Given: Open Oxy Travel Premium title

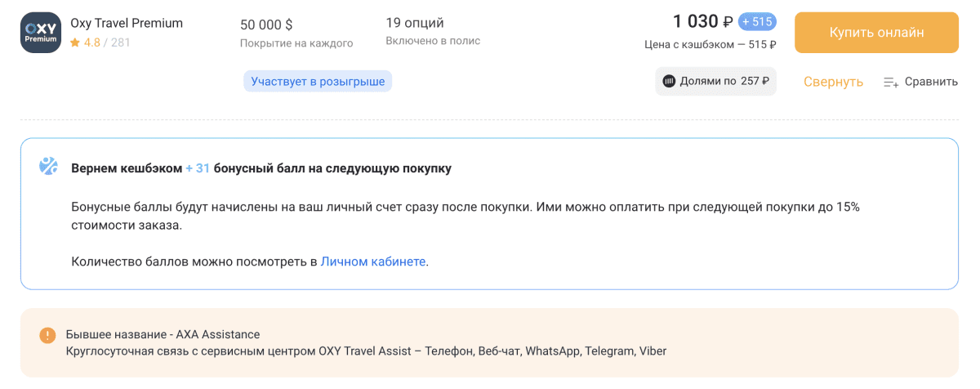Looking at the screenshot, I should pos(127,23).
